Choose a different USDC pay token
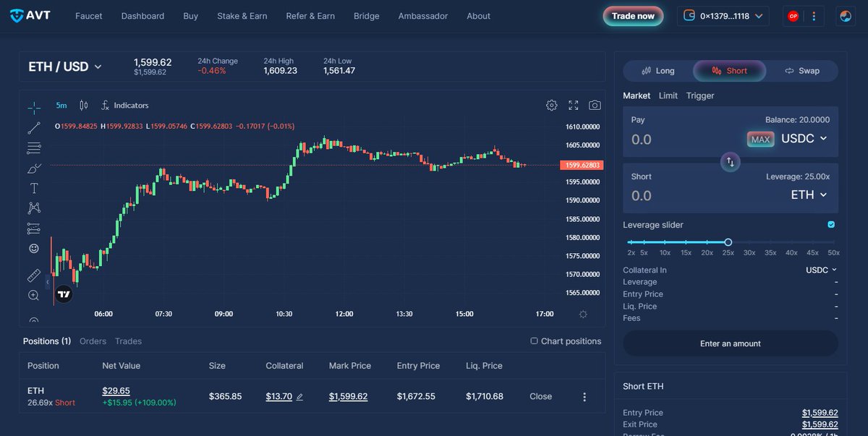 click(804, 138)
